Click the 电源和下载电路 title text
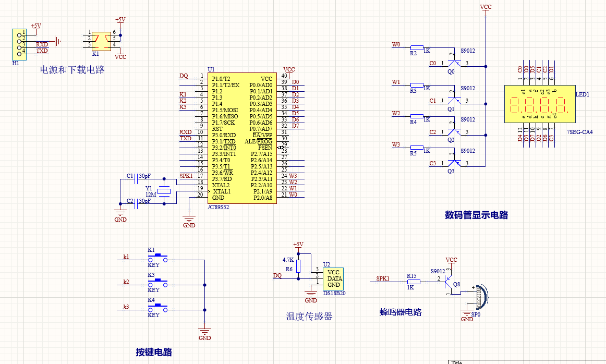 (72, 70)
